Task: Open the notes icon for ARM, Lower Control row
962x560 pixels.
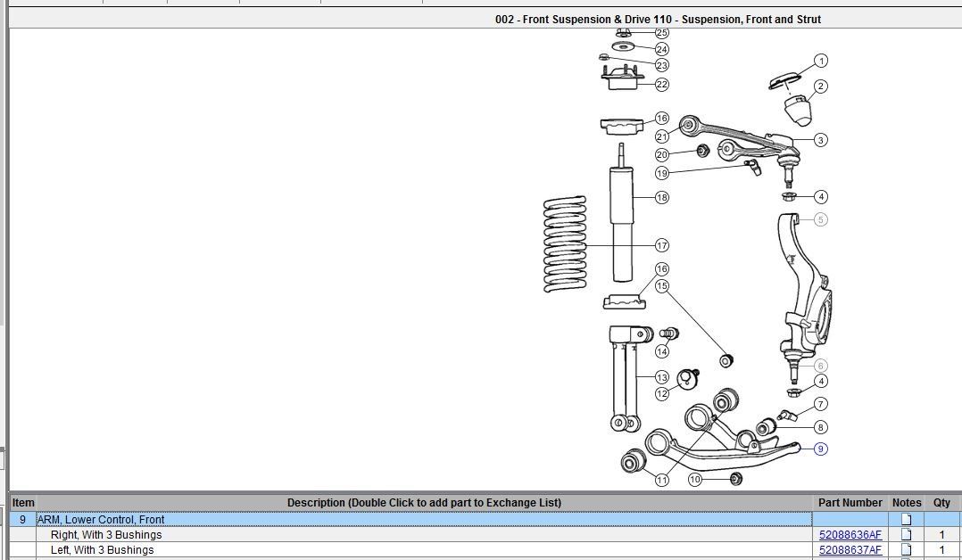Action: click(906, 519)
